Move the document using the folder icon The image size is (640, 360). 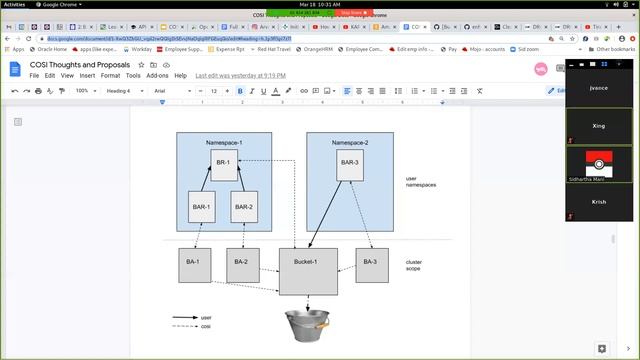pyautogui.click(x=153, y=65)
